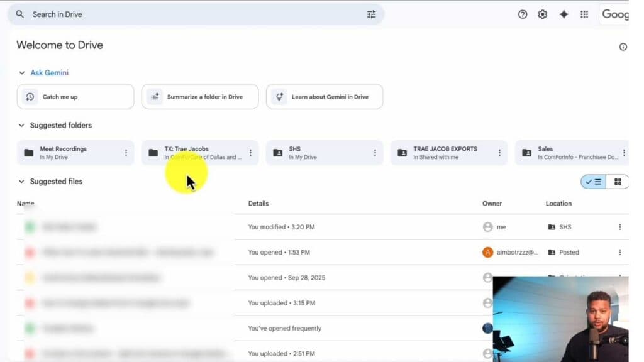Open more actions for 1:53 PM row
Screen dimensions: 644x362
click(619, 253)
